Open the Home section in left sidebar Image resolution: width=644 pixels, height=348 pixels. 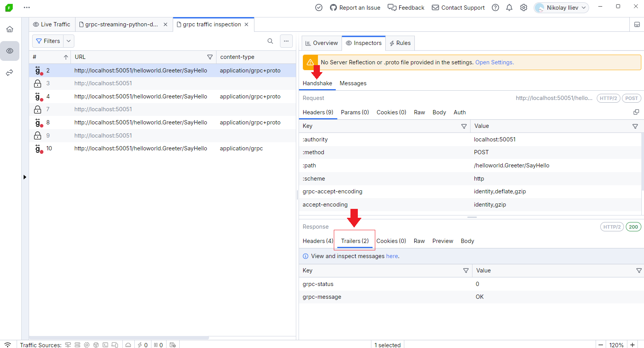(x=10, y=29)
